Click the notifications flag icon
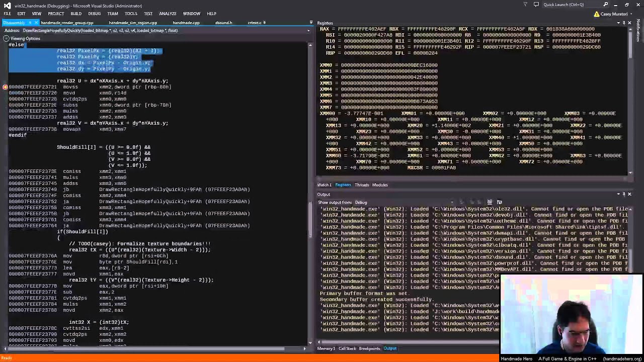The height and width of the screenshot is (362, 644). (x=525, y=5)
